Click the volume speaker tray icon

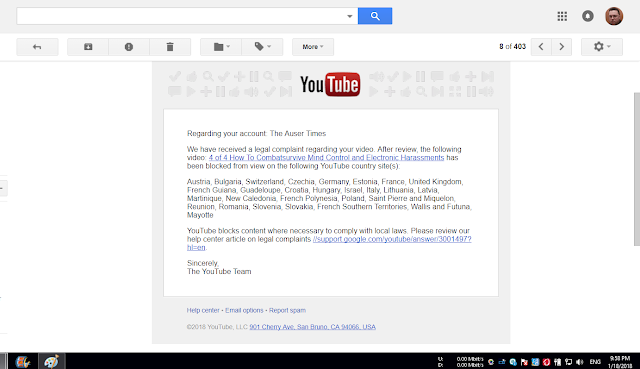pos(580,362)
